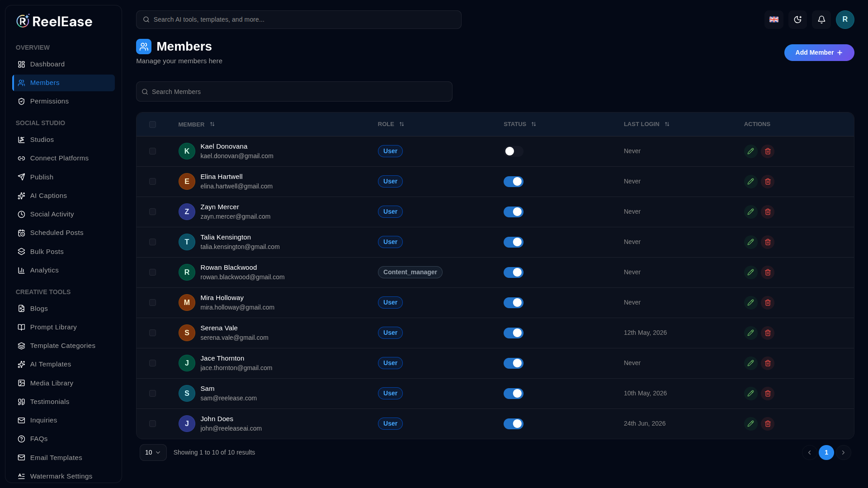Viewport: 868px width, 488px height.
Task: Go to the next page chevron
Action: pos(843,452)
